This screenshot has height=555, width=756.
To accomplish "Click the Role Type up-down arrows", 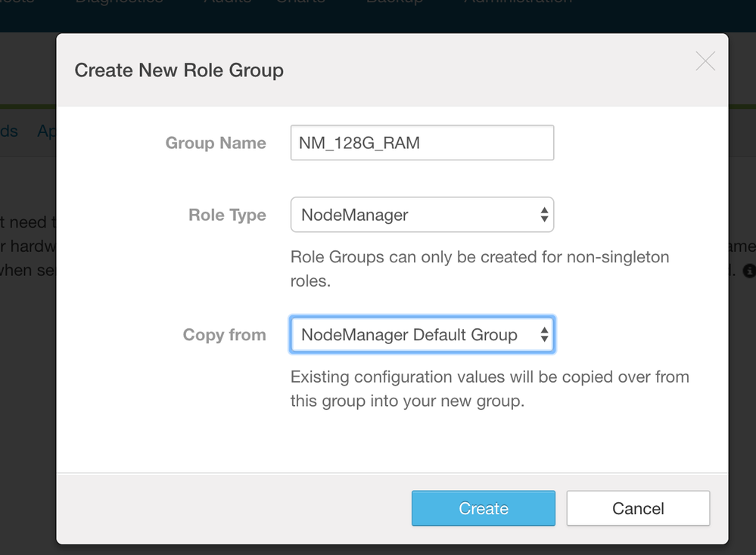I will coord(543,215).
